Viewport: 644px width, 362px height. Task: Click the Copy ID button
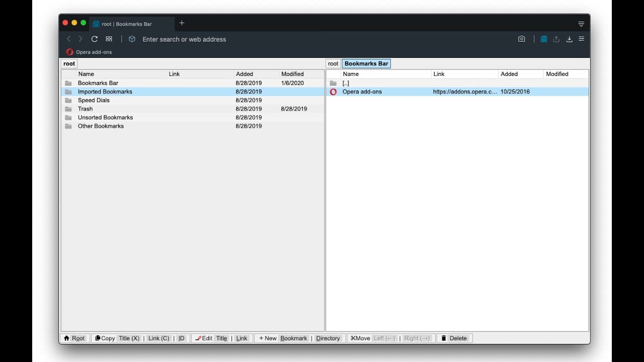(182, 338)
